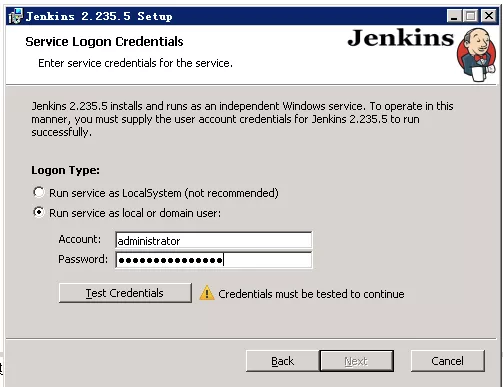
Task: Click the yellow warning triangle icon
Action: [x=207, y=293]
